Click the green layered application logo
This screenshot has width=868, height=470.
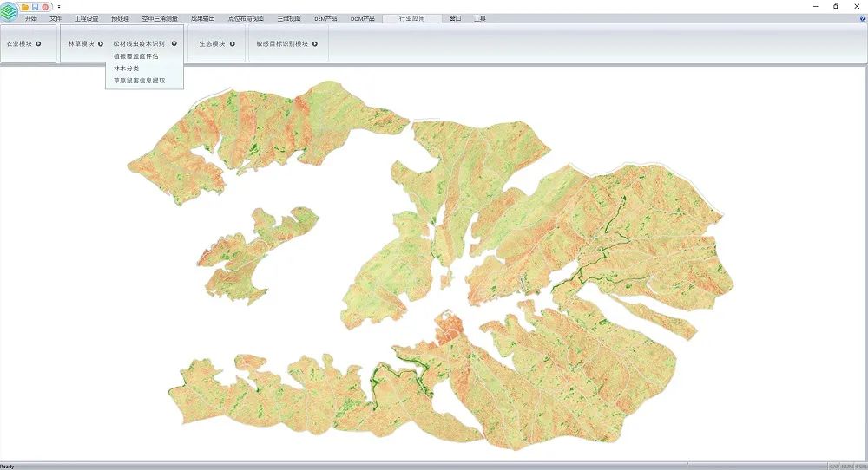point(9,9)
